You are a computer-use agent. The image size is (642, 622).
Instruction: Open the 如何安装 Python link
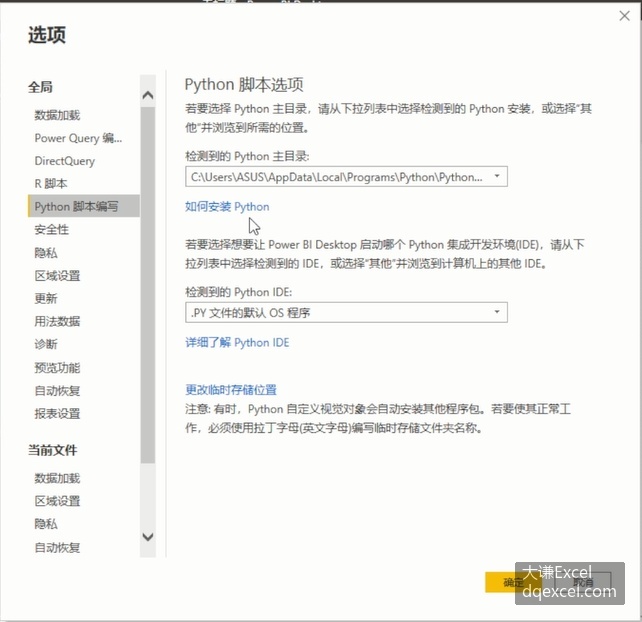click(227, 206)
